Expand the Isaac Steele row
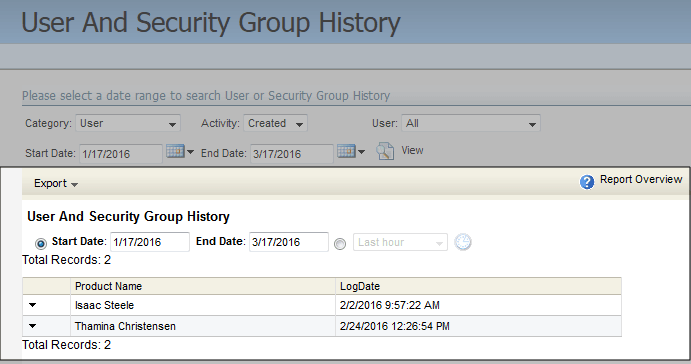 (33, 305)
